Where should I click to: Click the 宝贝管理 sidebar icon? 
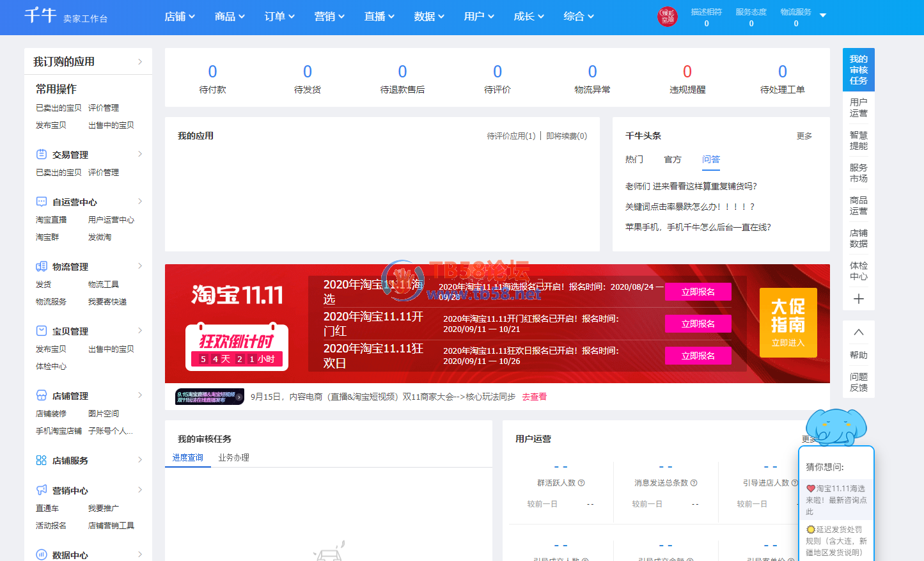[42, 331]
